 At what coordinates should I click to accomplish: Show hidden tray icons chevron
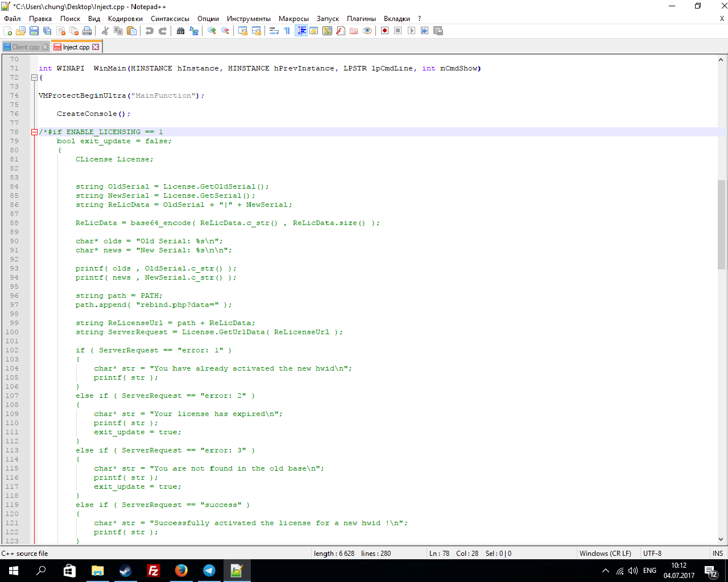tap(606, 571)
